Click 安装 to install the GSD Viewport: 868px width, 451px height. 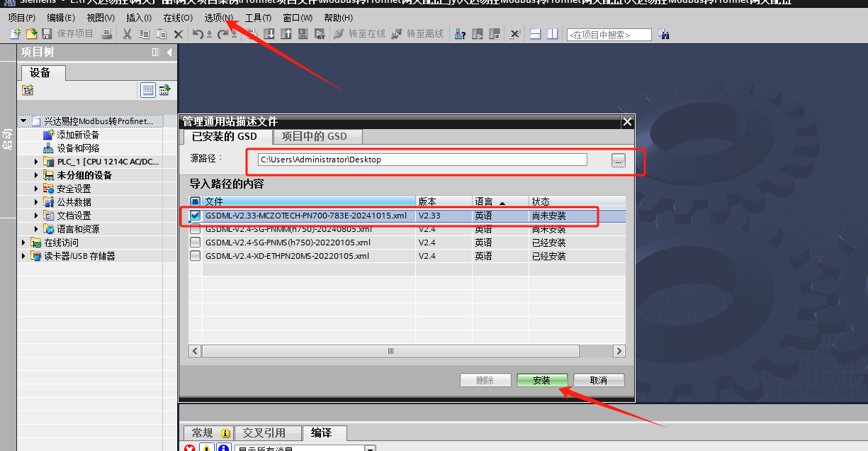click(542, 380)
